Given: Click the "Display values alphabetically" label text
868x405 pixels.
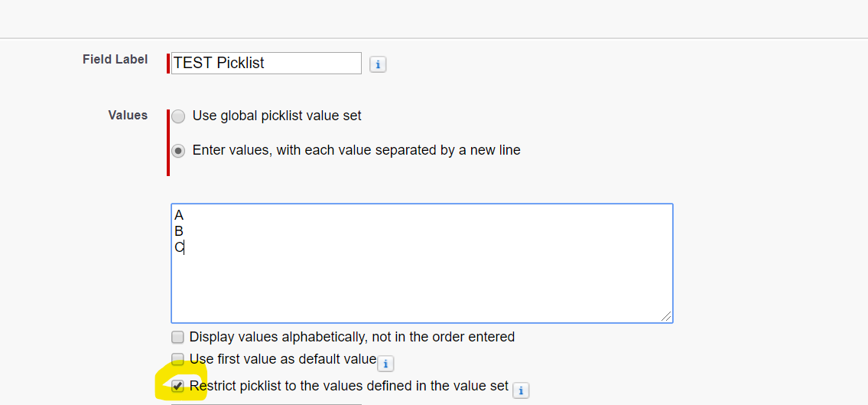Looking at the screenshot, I should point(352,337).
